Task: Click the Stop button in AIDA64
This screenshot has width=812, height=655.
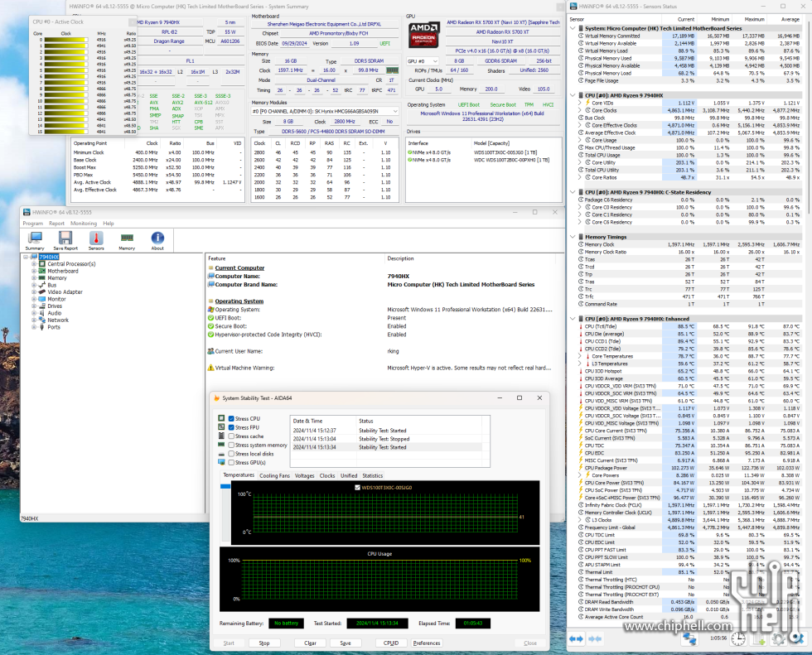Action: pos(264,643)
